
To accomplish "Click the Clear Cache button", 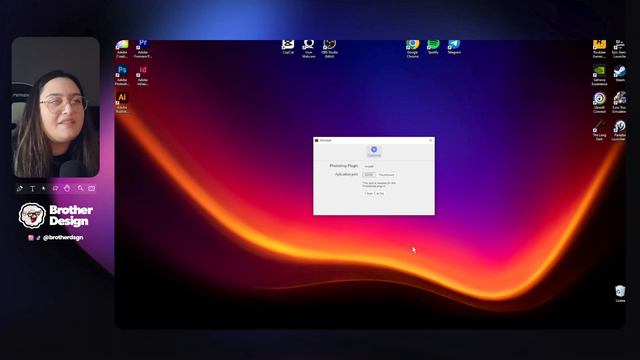I will click(x=374, y=193).
